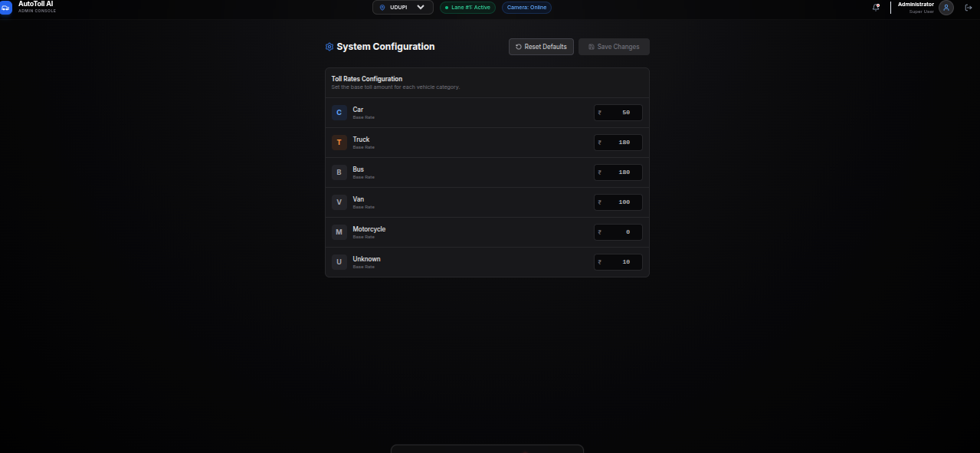Click the Unknown category U icon
The height and width of the screenshot is (453, 980).
[339, 262]
